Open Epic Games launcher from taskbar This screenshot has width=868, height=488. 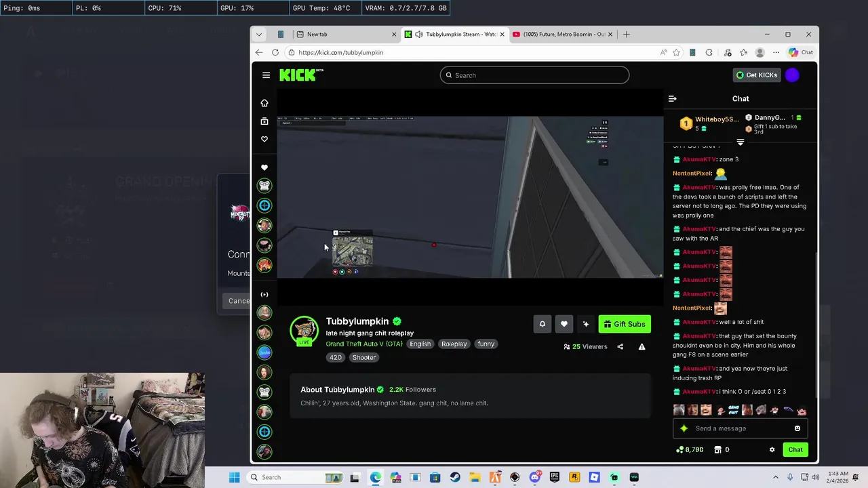point(555,477)
